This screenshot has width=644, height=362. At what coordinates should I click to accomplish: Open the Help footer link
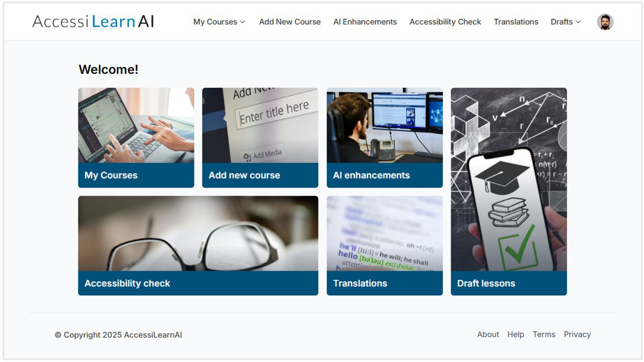516,334
